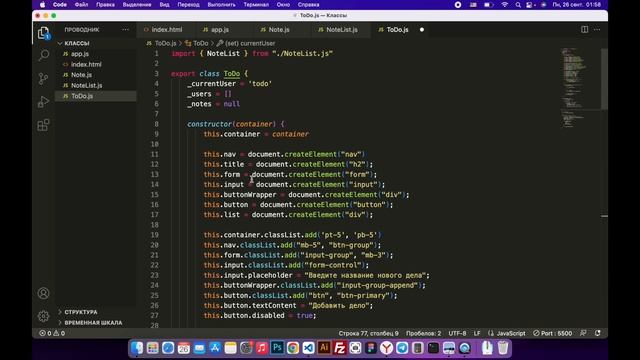Click Пробелов: 2 indentation setting
The image size is (640, 360).
click(423, 333)
